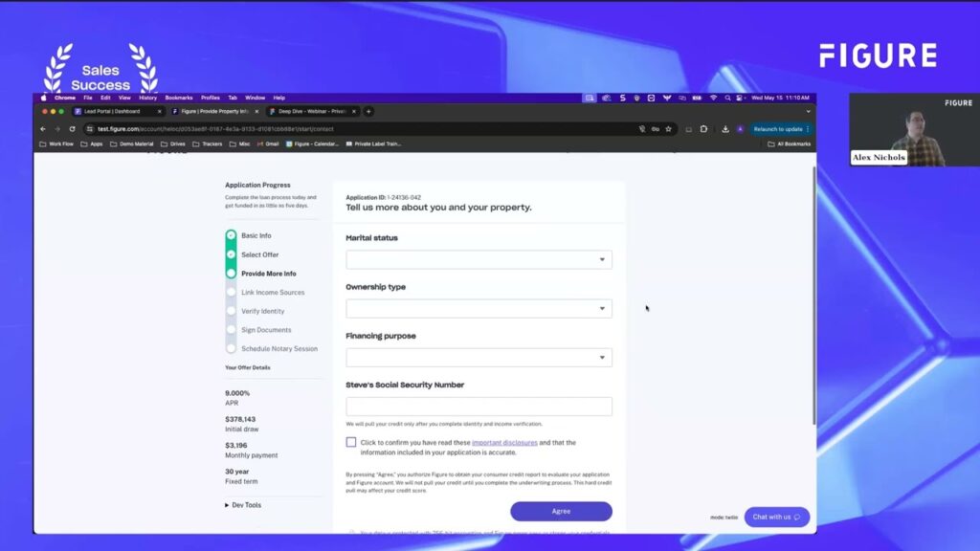Click the Social Security Number input field

pyautogui.click(x=479, y=407)
